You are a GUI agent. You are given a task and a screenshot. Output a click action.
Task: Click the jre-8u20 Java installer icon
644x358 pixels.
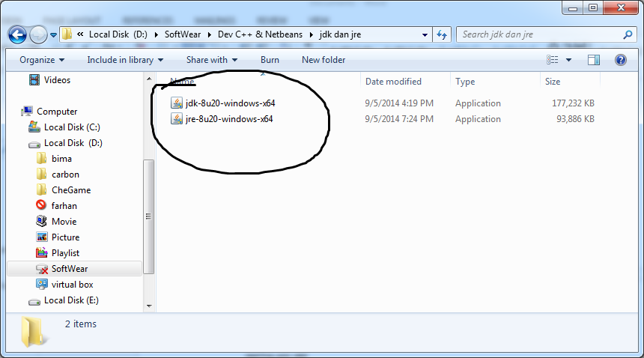click(x=177, y=119)
